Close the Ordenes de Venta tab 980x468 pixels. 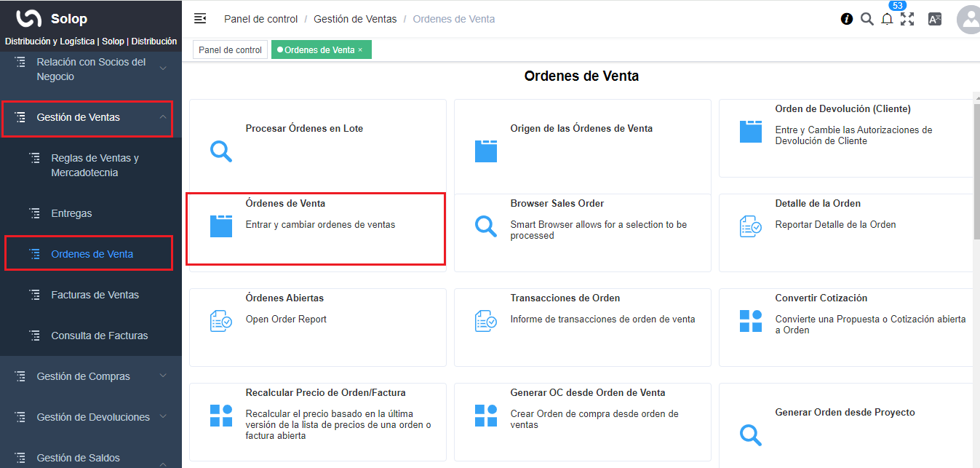[360, 50]
